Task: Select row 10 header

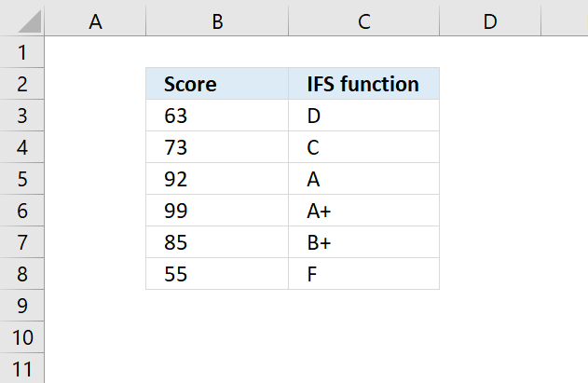Action: coord(21,337)
